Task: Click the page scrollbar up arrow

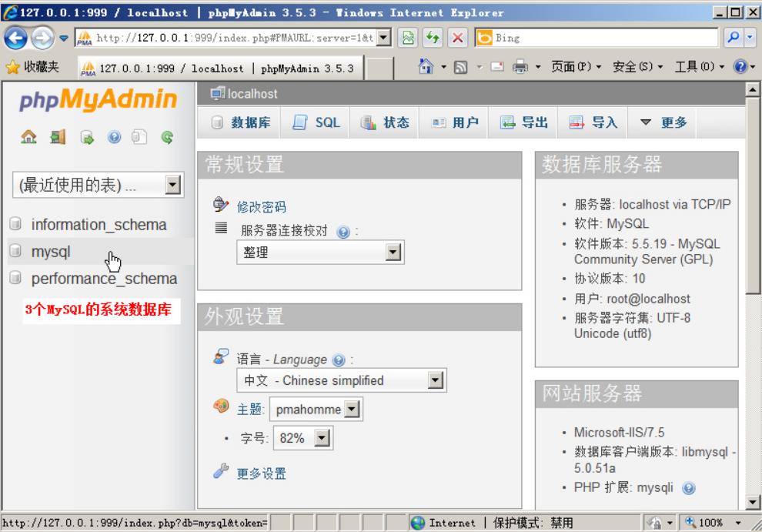Action: click(x=752, y=89)
